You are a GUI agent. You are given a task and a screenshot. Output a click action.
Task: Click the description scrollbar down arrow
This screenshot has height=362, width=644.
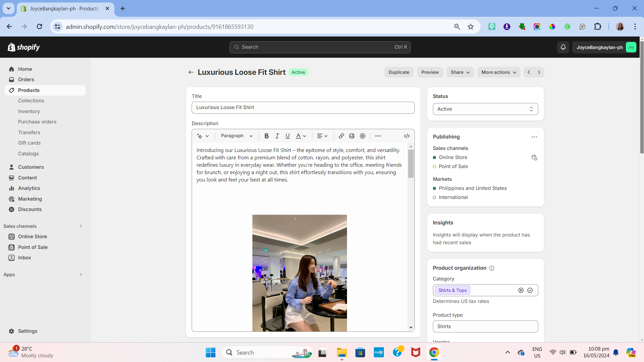[x=411, y=328]
